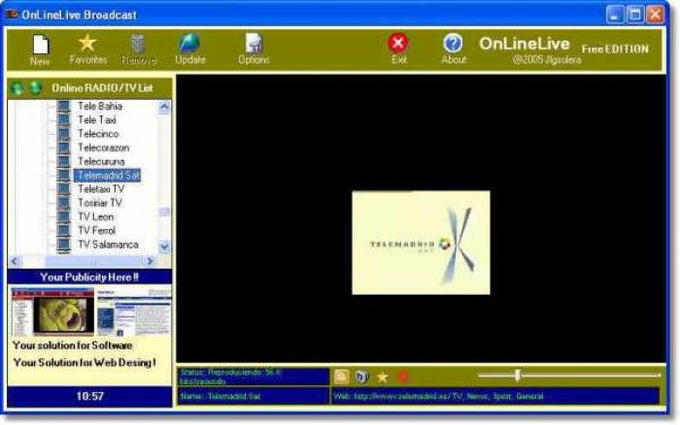
Task: Click the TV icon beside Tele Taxi
Action: pos(64,120)
